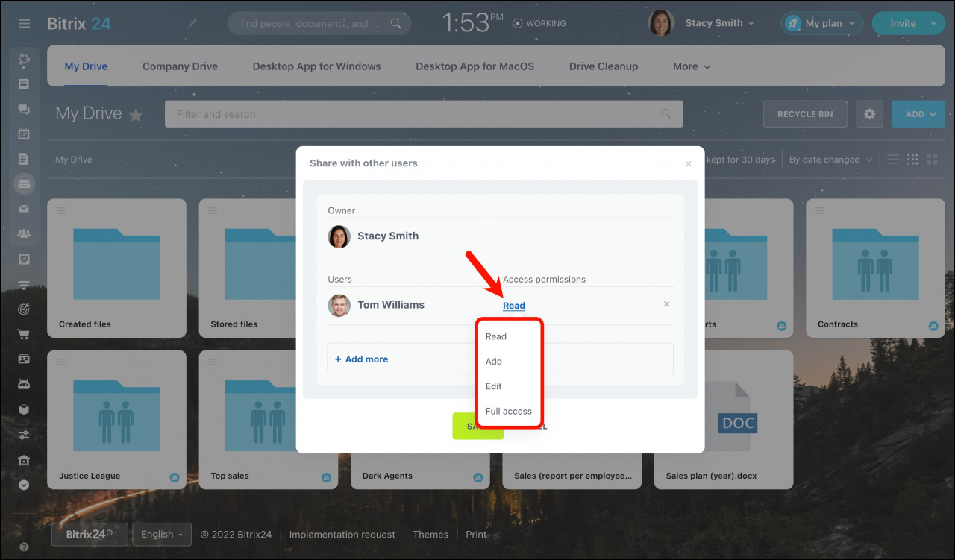Click the Print link in footer
The height and width of the screenshot is (560, 955).
click(x=476, y=535)
